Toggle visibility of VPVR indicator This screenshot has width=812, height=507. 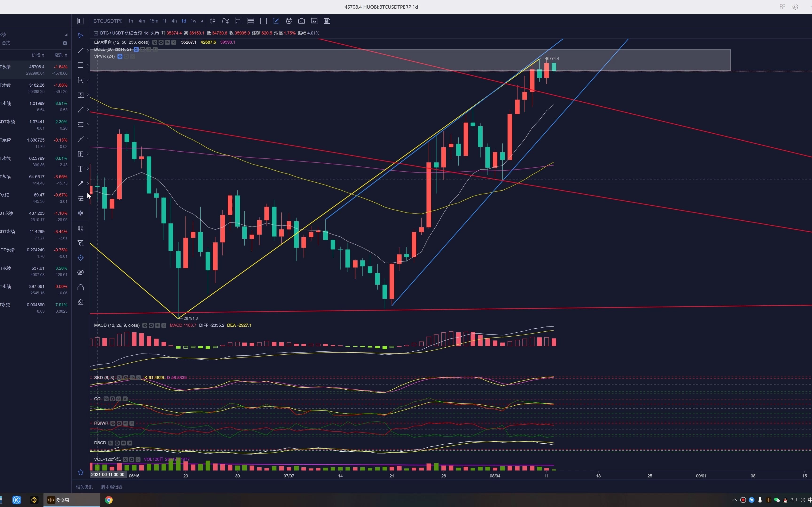(120, 56)
